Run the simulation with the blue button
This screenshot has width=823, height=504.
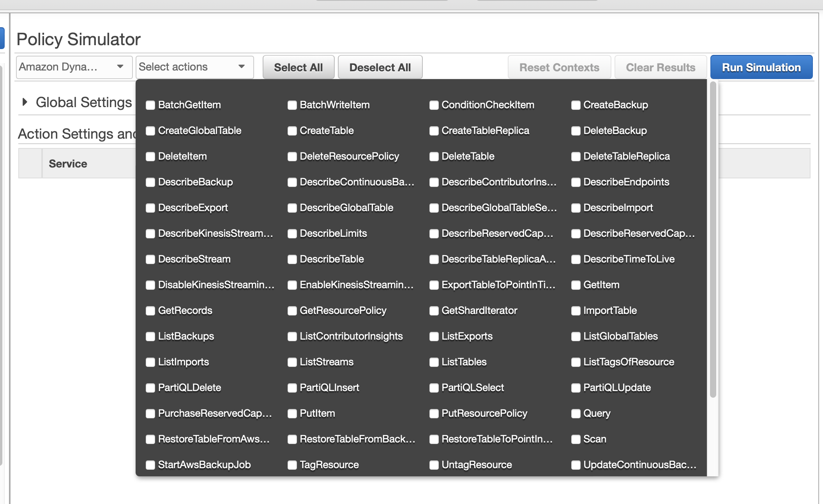(761, 67)
